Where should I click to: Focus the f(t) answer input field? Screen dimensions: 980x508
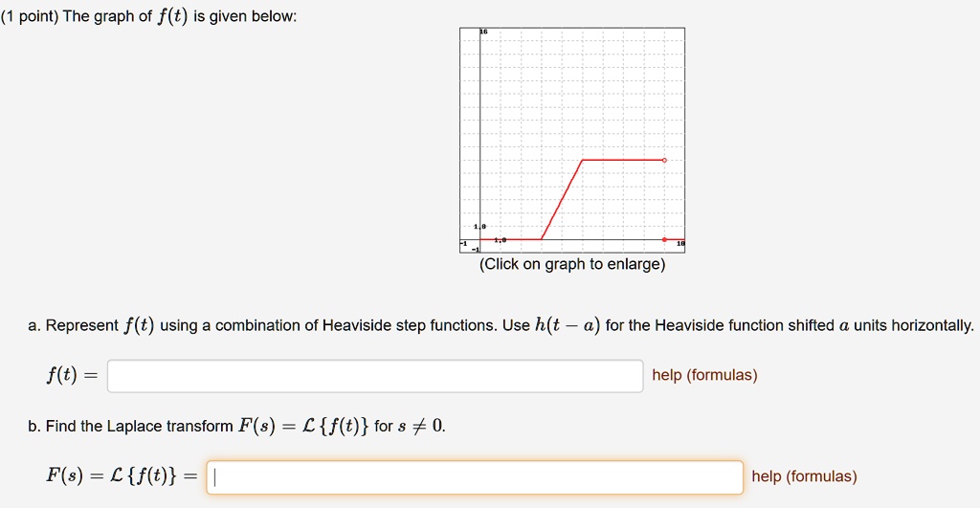click(375, 376)
